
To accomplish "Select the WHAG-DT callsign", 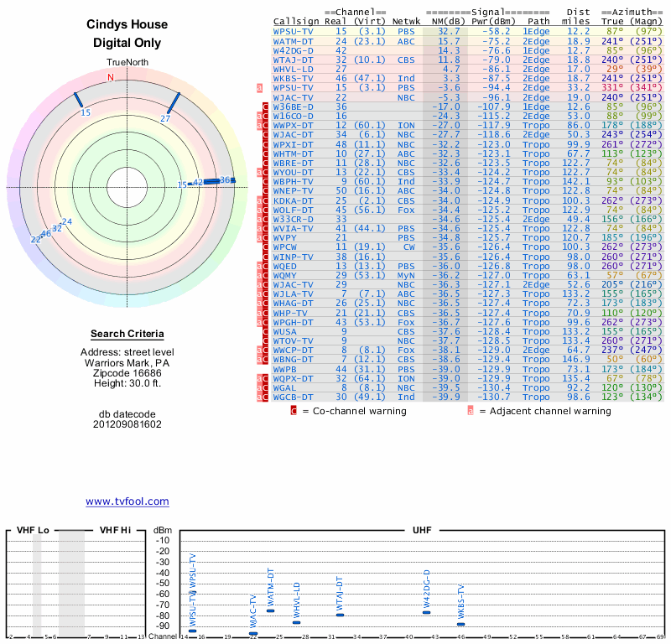I will [x=293, y=304].
